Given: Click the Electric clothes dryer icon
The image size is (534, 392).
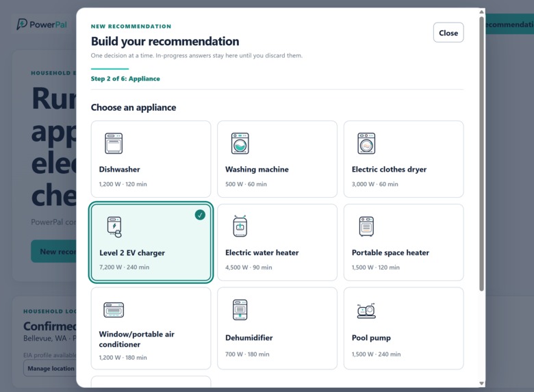Looking at the screenshot, I should coord(366,143).
